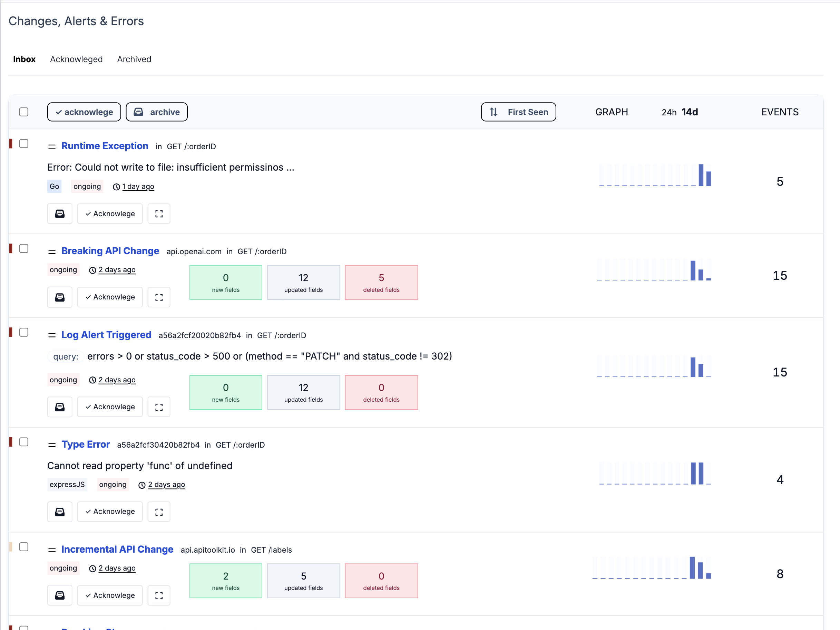Expand Type Error using the fullscreen icon
840x630 pixels.
coord(159,512)
